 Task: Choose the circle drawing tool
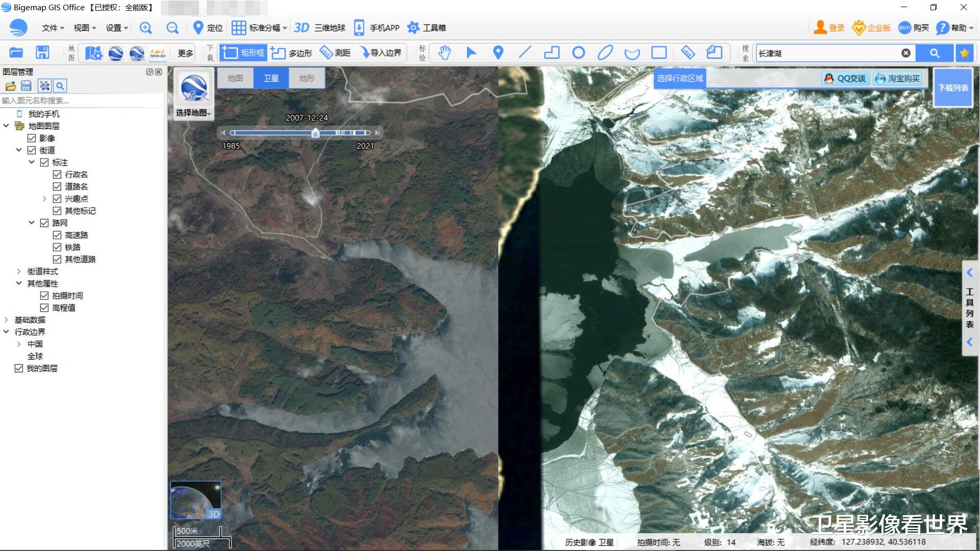pos(578,53)
